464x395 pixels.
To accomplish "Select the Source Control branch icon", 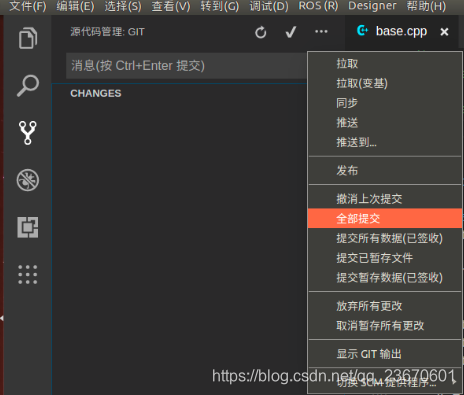I will coord(28,133).
